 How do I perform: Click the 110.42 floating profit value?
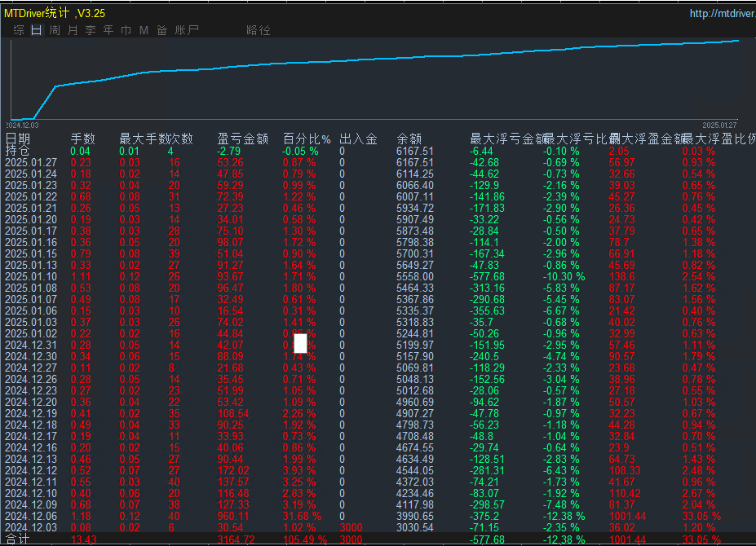(x=625, y=494)
